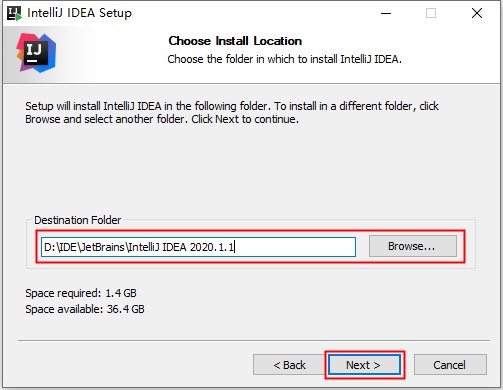Click the 'Choose Install Location' heading
The height and width of the screenshot is (390, 503).
click(235, 41)
